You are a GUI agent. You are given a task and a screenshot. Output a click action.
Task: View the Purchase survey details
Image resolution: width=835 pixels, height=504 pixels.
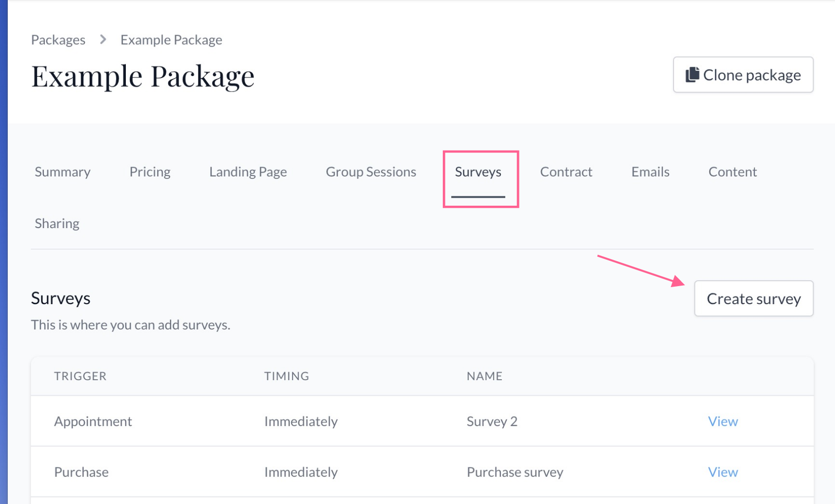[x=723, y=472]
